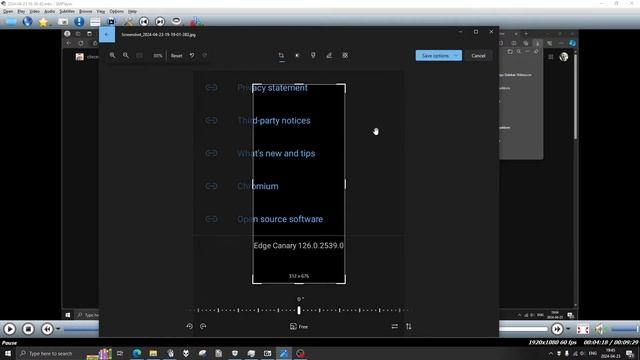This screenshot has height=360, width=640.
Task: Switch to the Background erase tool
Action: click(345, 56)
